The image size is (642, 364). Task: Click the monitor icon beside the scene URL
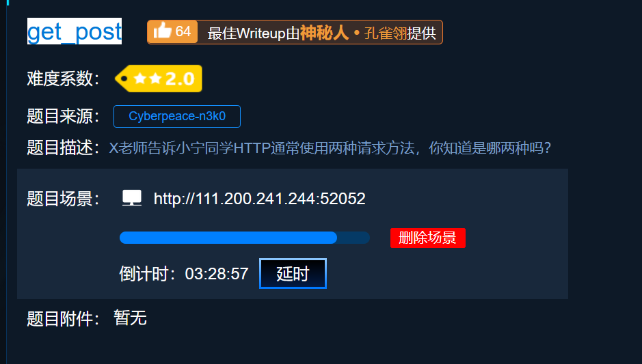132,197
